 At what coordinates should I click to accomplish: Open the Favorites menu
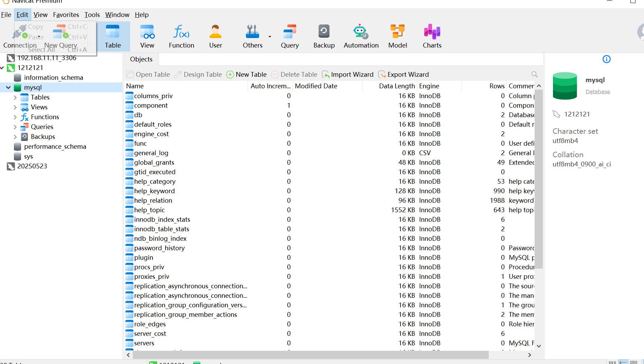pyautogui.click(x=66, y=15)
